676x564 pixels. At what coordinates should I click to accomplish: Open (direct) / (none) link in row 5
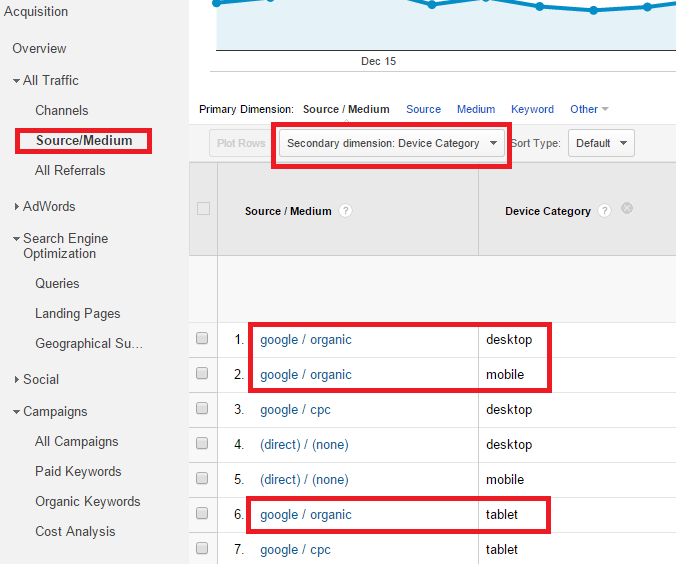(304, 479)
